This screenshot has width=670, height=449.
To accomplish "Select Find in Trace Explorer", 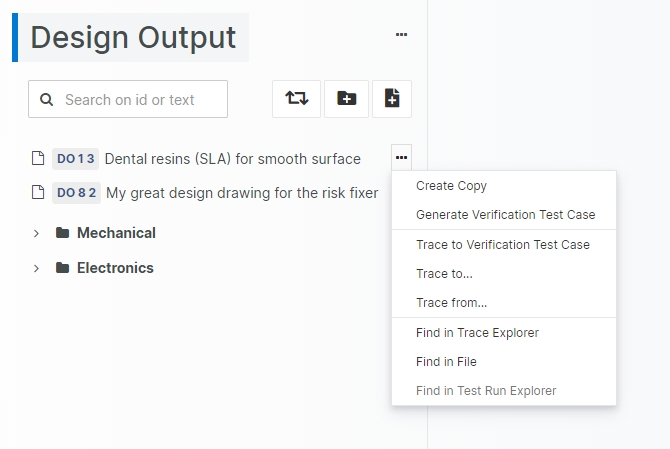I will point(477,333).
